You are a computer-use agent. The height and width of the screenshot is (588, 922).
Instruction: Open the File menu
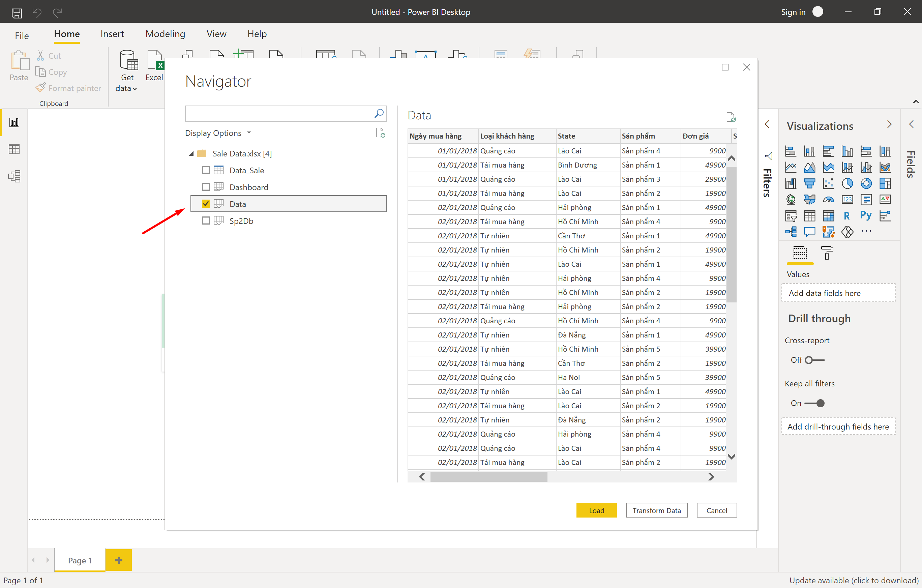coord(22,36)
